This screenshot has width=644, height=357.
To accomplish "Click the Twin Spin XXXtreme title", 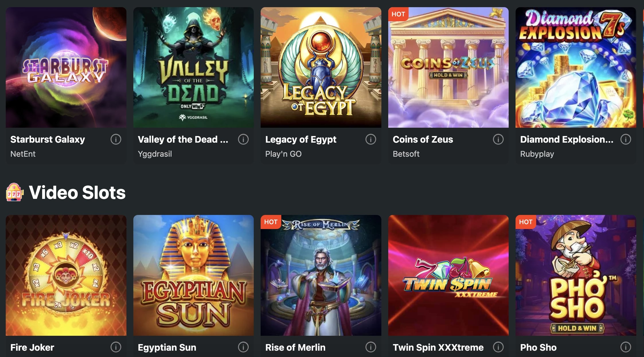I will (x=438, y=347).
